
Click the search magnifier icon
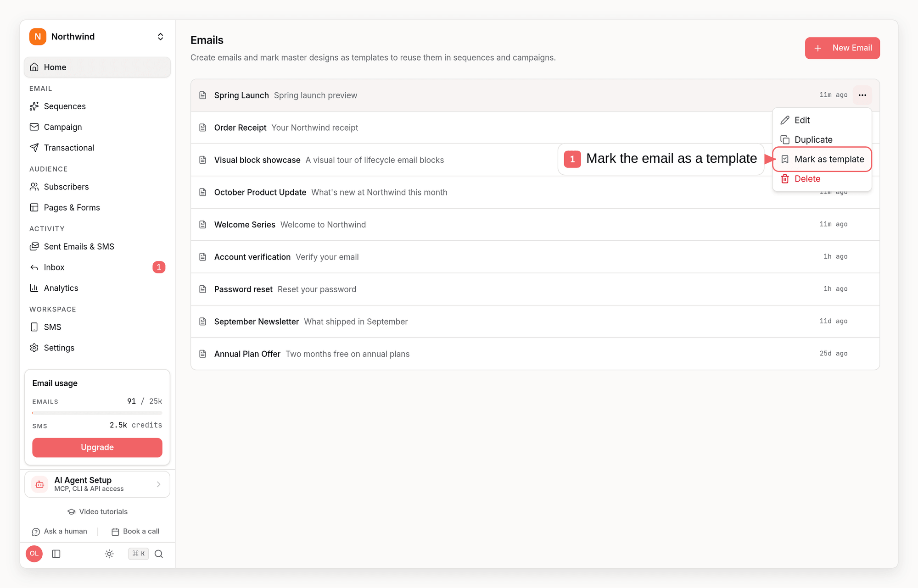click(x=159, y=554)
